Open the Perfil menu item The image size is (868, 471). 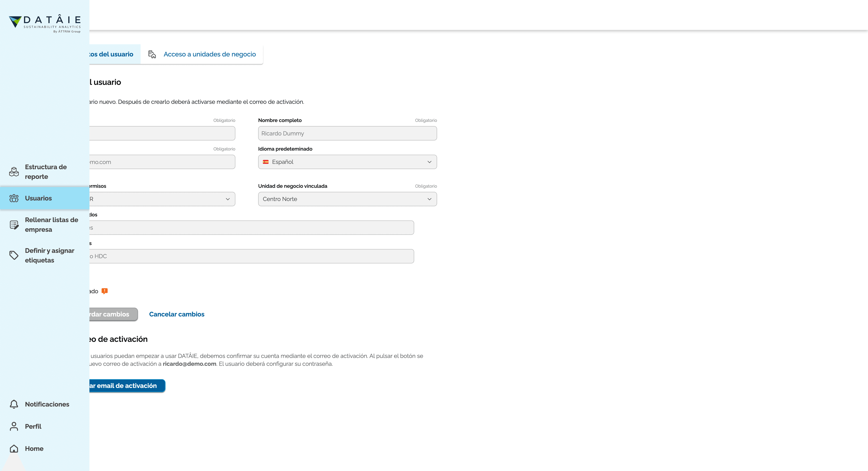coord(45,426)
